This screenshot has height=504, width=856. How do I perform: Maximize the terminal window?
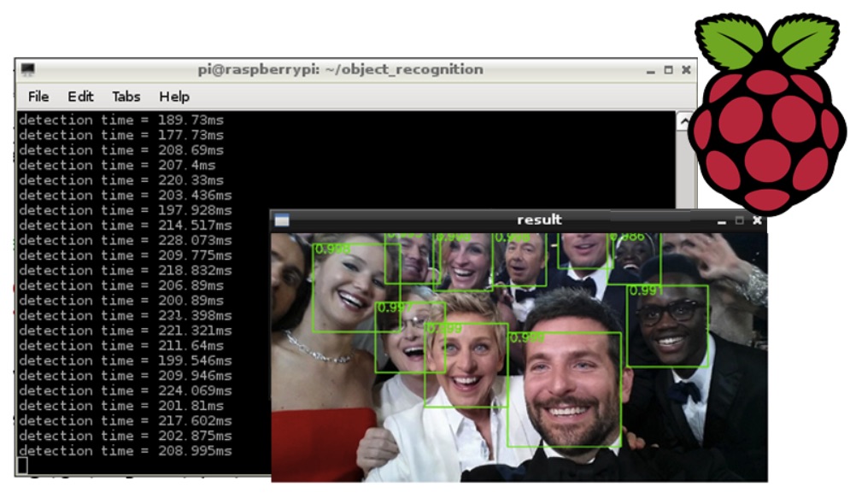(668, 70)
